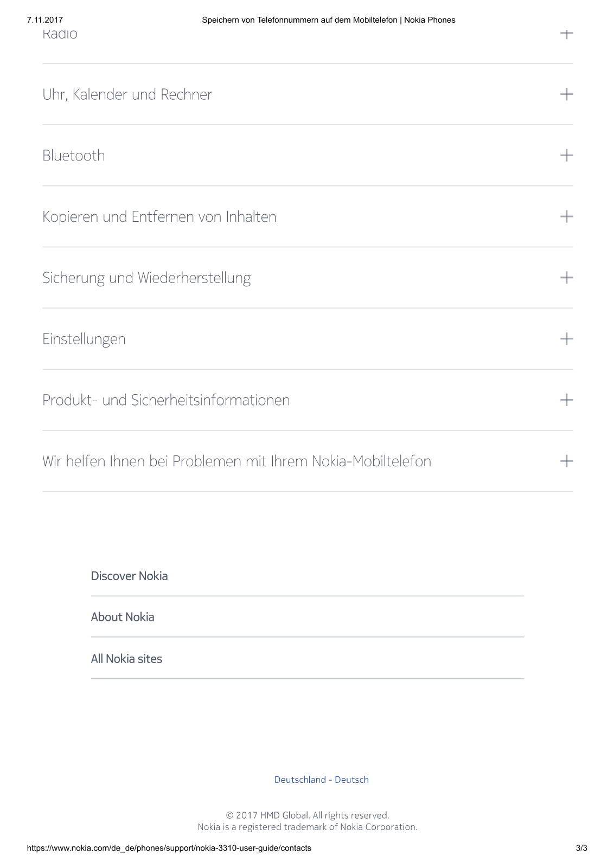Open Produkt- und Sicherheitsinformationen heading
Viewport: 614px width, 868px height.
[166, 400]
